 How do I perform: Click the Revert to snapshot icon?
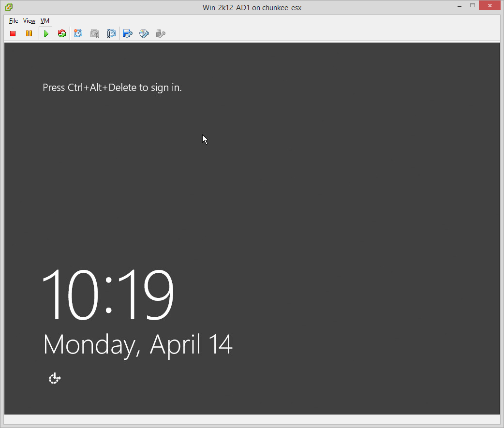[x=95, y=33]
